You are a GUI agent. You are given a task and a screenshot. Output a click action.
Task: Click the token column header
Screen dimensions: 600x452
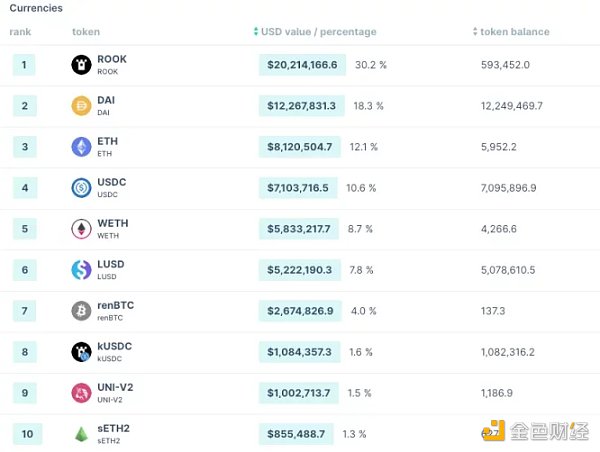coord(86,32)
